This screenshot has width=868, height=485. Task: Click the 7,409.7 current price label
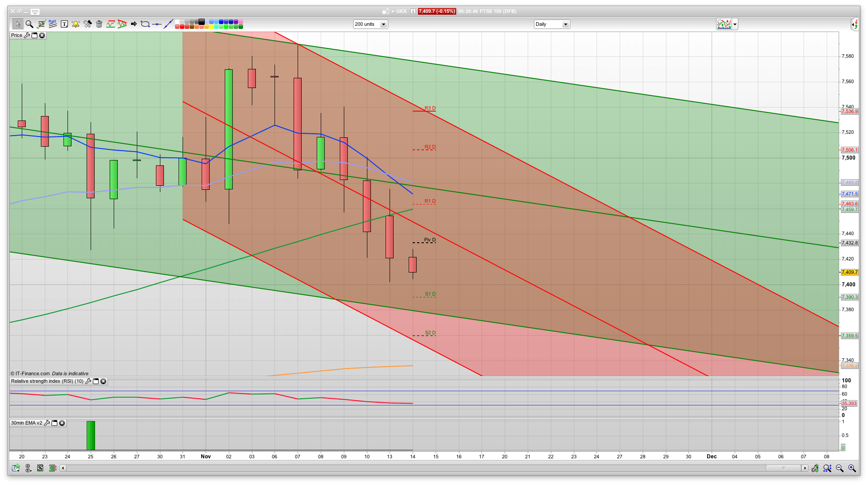pyautogui.click(x=849, y=272)
